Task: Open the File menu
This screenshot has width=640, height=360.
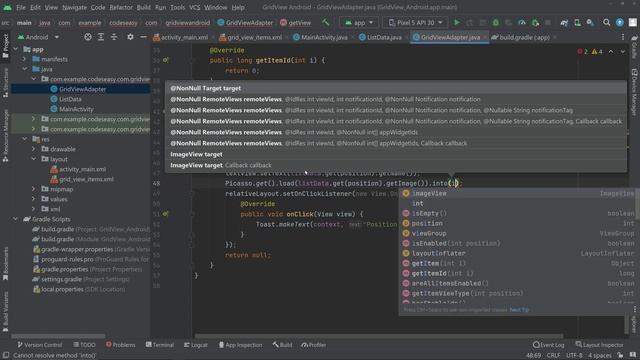Action: pos(21,7)
